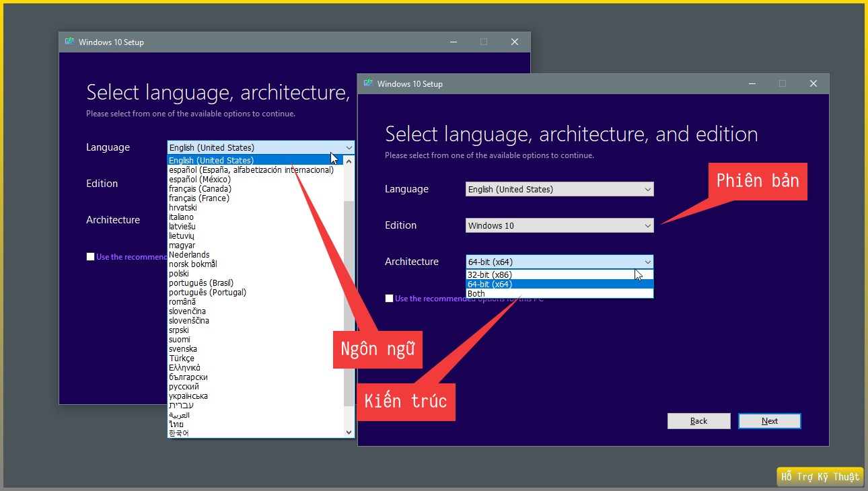Select български in language list
Screen dimensions: 868x491
pos(255,377)
